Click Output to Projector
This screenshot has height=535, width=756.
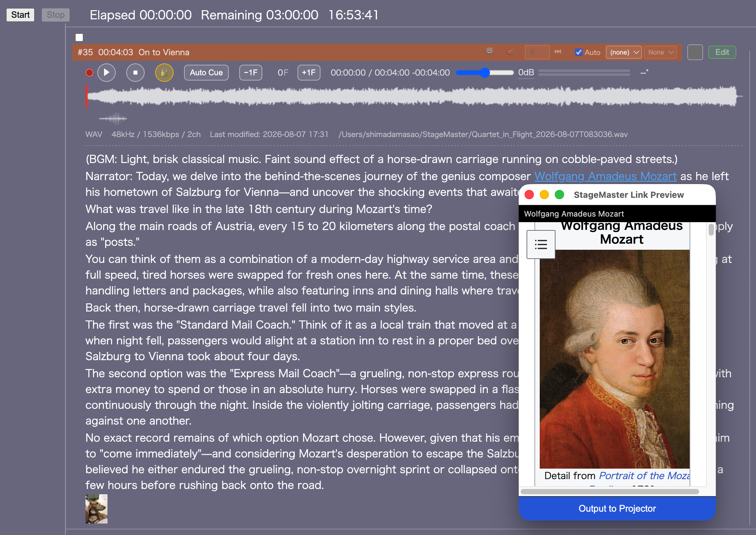(617, 508)
